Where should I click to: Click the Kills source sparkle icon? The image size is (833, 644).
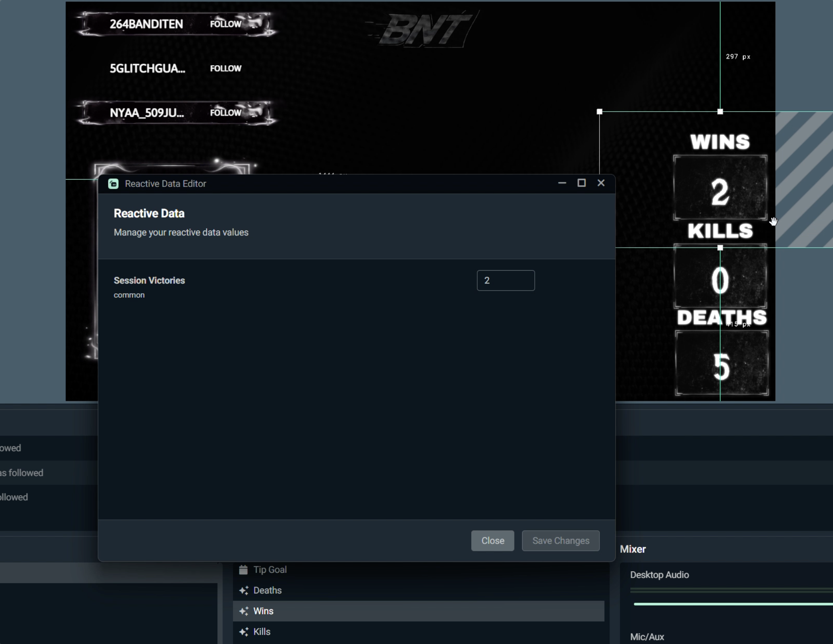pyautogui.click(x=244, y=631)
